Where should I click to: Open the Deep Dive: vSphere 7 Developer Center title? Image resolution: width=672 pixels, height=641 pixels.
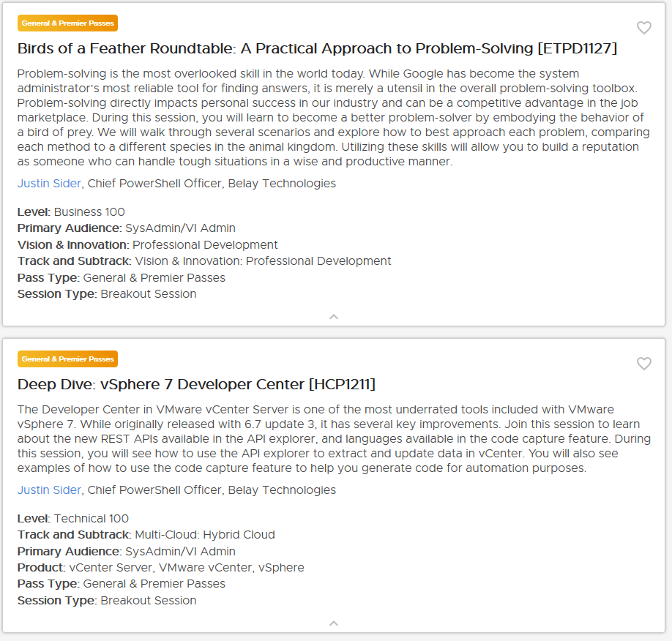(196, 385)
